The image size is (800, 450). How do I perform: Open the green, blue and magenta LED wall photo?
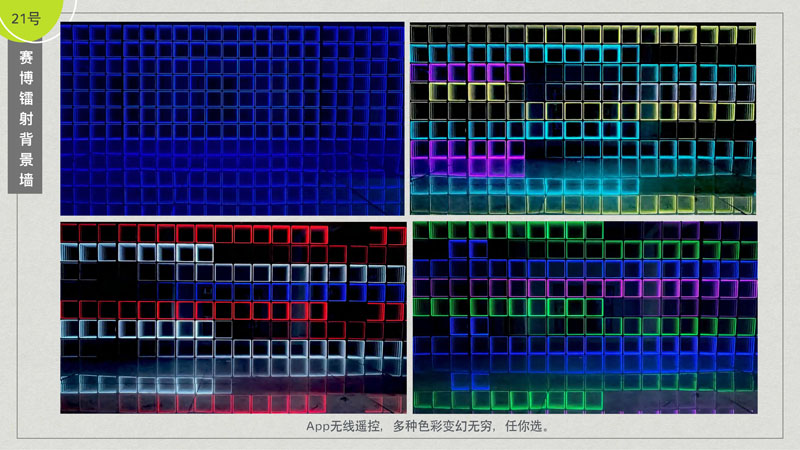[585, 317]
